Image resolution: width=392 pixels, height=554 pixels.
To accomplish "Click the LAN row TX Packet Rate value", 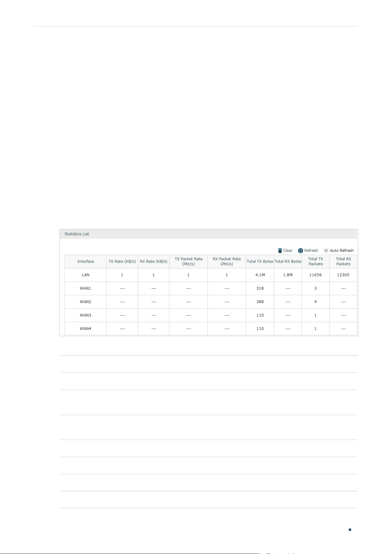I will click(x=188, y=275).
